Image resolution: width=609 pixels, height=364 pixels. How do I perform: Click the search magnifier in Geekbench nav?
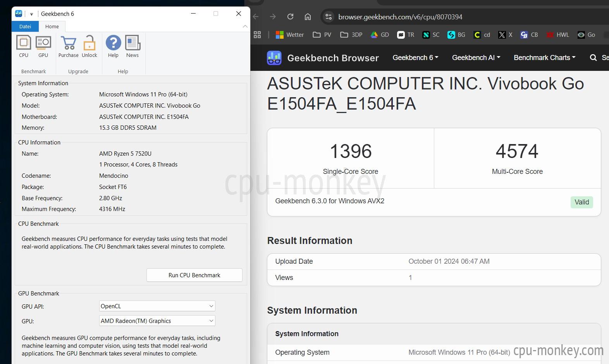593,58
